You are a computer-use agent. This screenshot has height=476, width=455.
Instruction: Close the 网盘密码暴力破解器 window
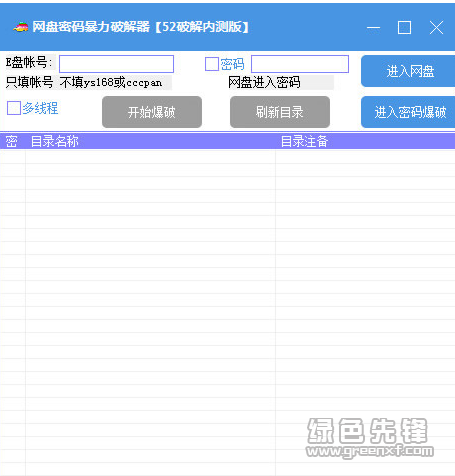pyautogui.click(x=436, y=27)
